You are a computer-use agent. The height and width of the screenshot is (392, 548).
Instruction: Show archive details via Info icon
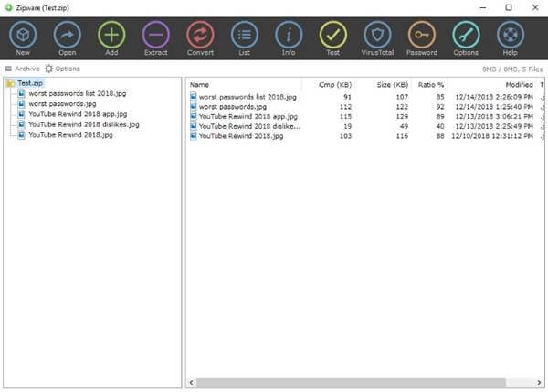pos(289,35)
